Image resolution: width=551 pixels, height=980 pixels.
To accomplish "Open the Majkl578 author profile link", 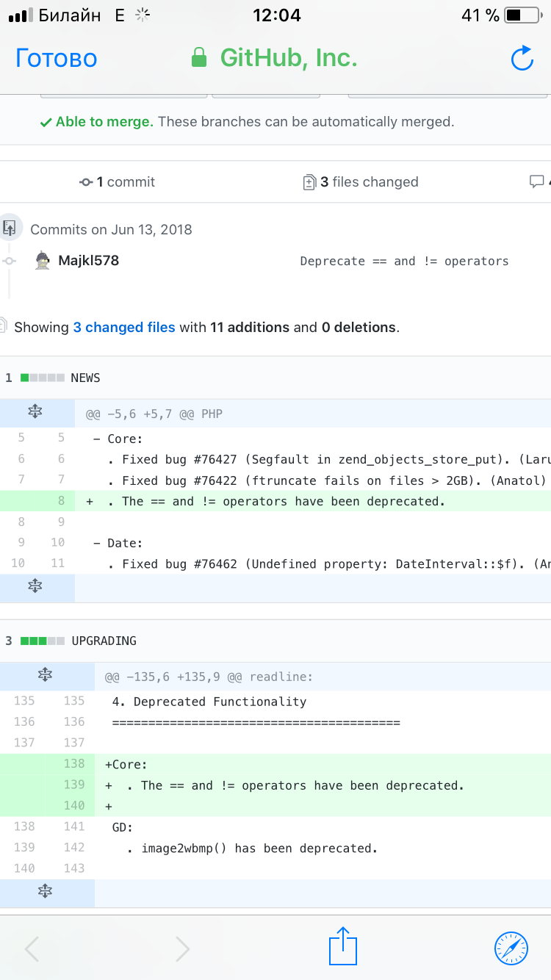I will (88, 261).
